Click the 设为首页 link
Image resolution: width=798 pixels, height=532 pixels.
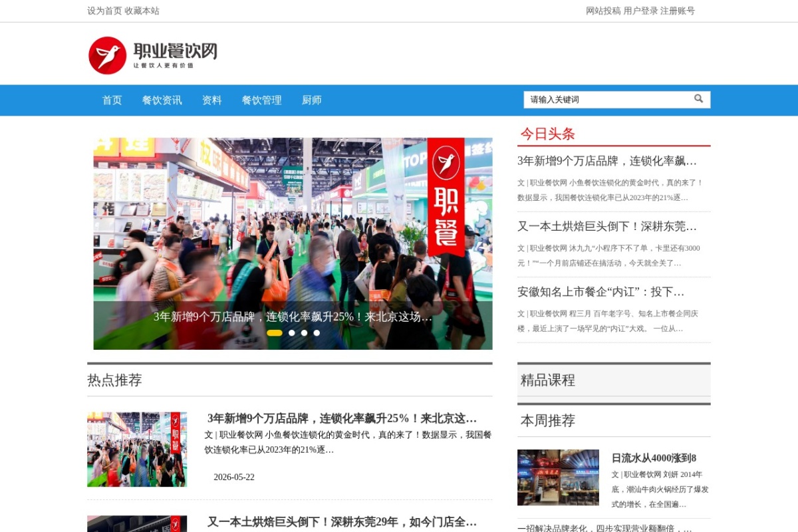point(104,11)
